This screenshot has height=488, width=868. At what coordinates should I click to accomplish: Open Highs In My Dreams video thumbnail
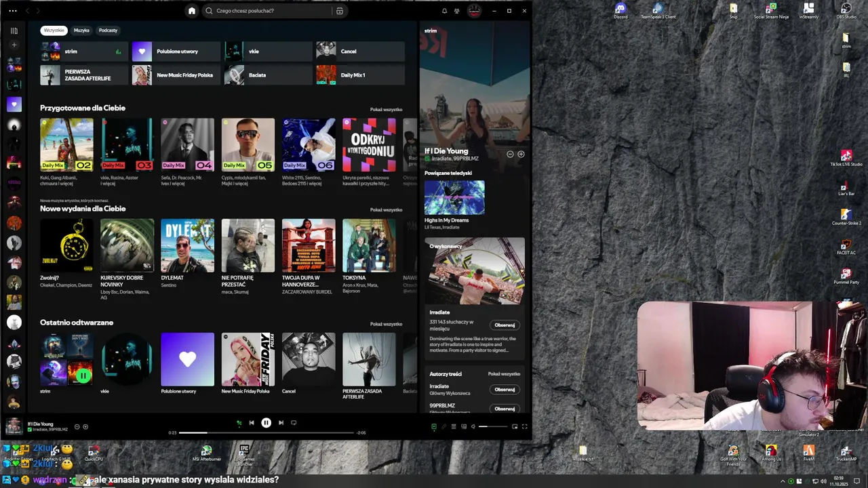click(x=454, y=197)
